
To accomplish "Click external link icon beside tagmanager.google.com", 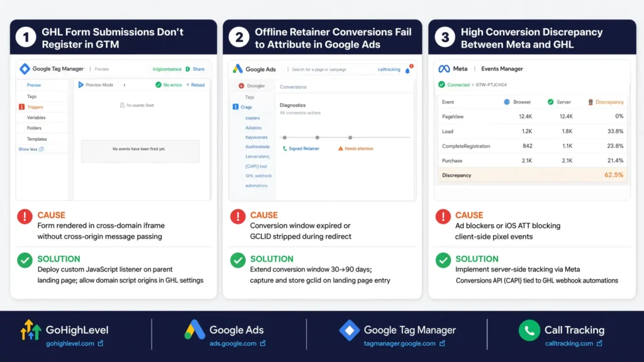I will tap(442, 343).
